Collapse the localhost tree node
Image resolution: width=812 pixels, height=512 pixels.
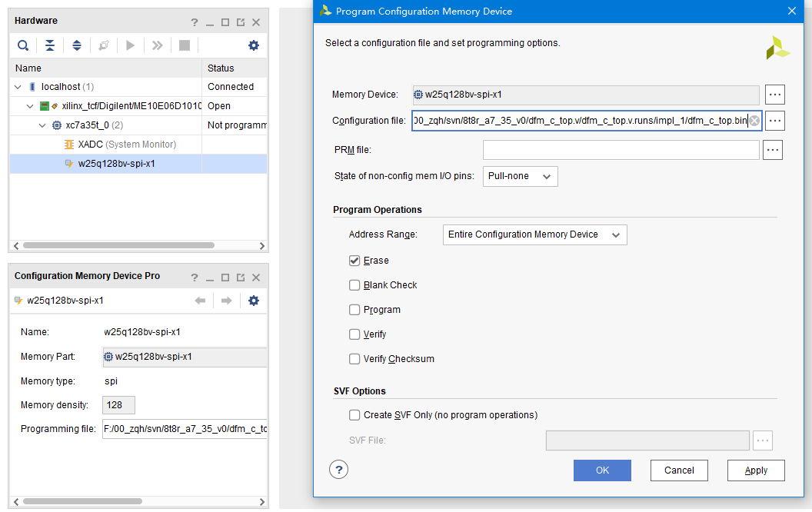[x=18, y=87]
